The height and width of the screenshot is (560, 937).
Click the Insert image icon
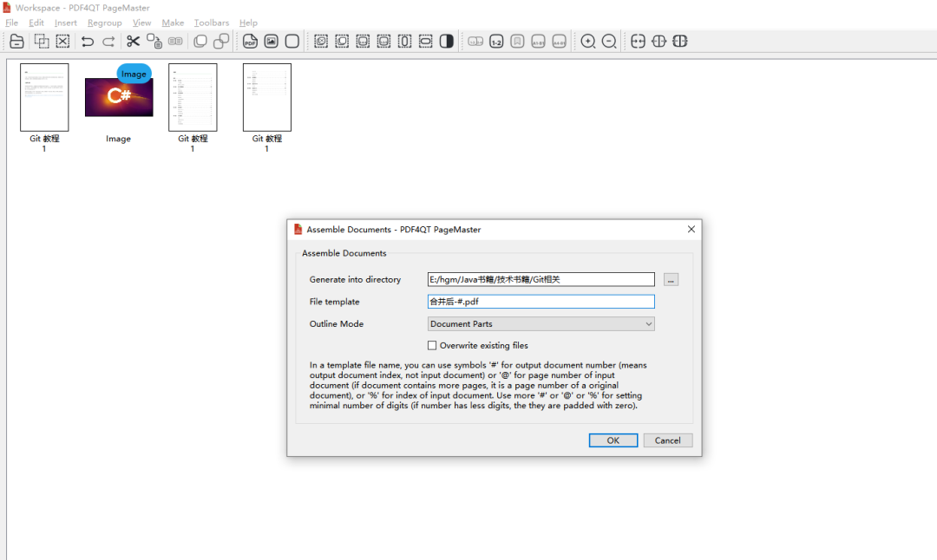tap(272, 42)
